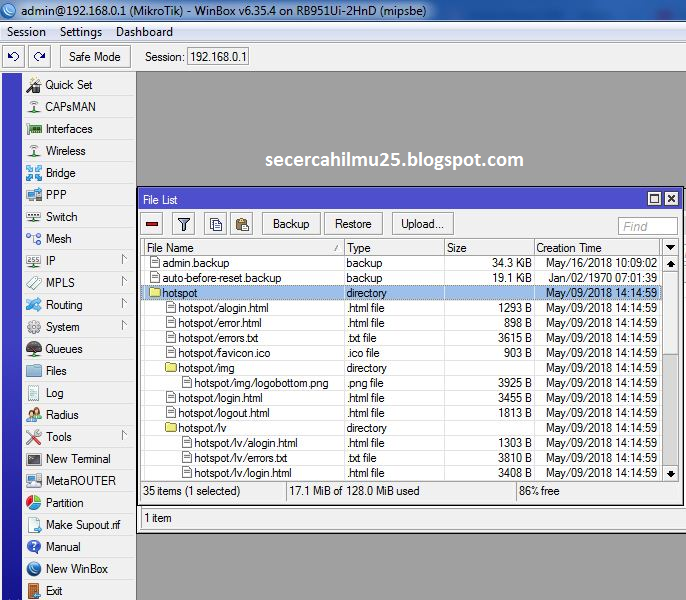Open New Terminal from sidebar

79,459
